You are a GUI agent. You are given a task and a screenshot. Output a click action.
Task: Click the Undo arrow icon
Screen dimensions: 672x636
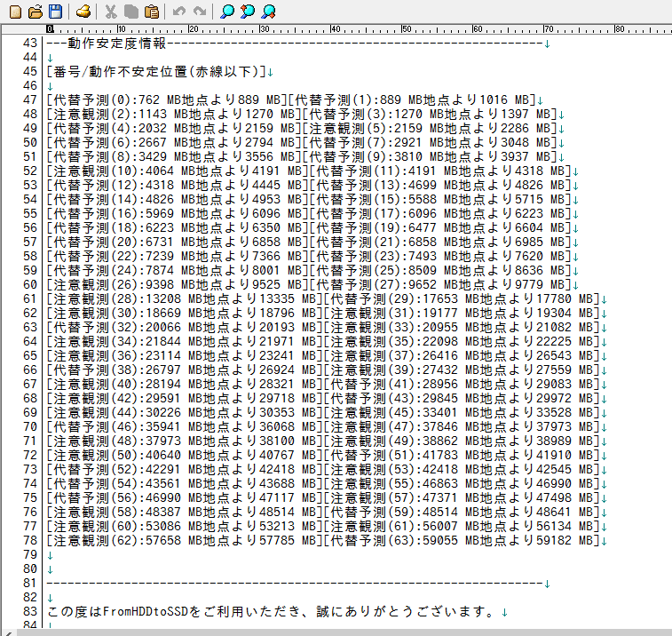coord(179,12)
